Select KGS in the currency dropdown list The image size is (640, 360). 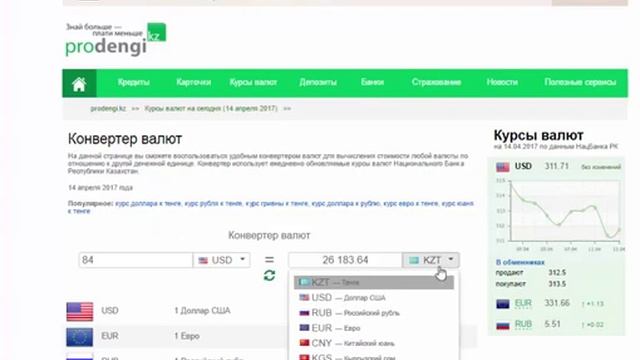(x=374, y=356)
